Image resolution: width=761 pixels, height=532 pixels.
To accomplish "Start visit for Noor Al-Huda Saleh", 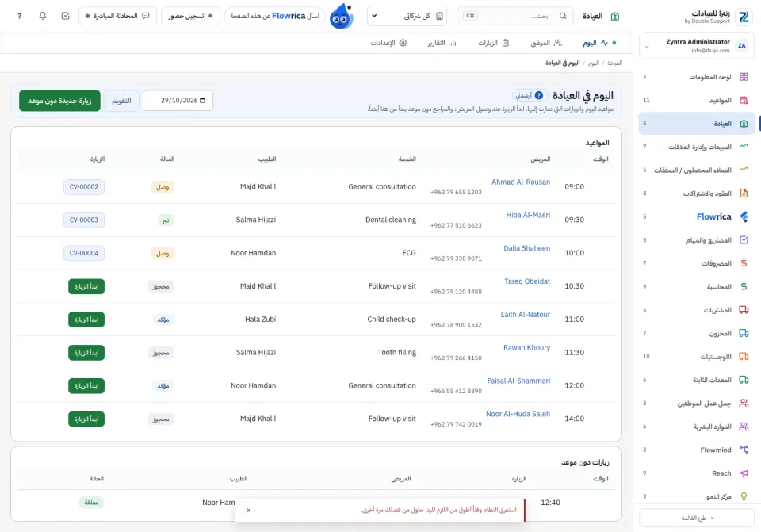I will coord(86,419).
